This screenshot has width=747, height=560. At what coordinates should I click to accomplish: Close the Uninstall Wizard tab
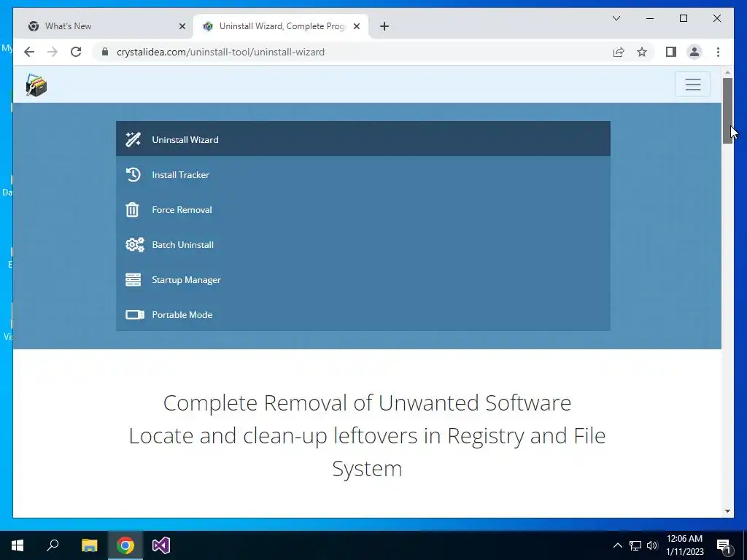pos(356,26)
